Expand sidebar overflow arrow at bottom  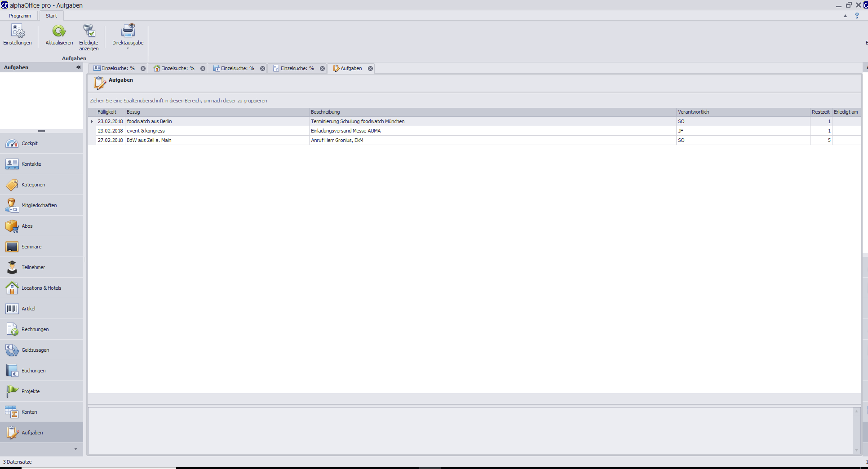(x=75, y=449)
